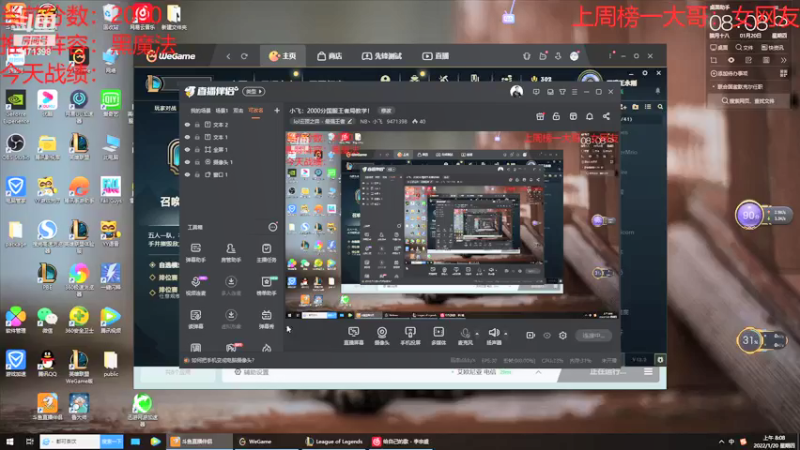Open WeGame 先锋测试 tab

[382, 56]
